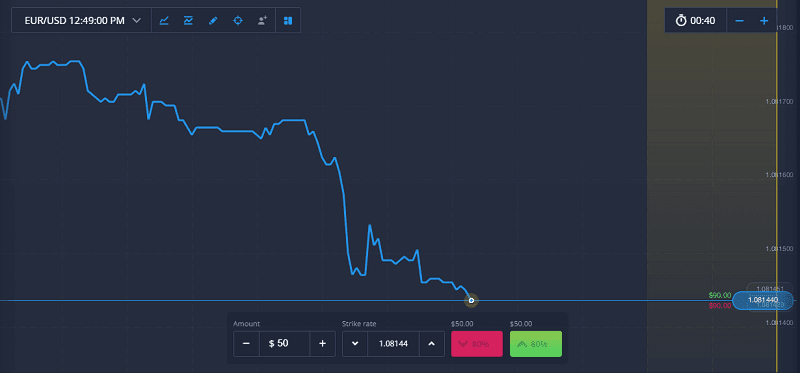Viewport: 800px width, 373px height.
Task: Click the green Call 80% button
Action: (536, 344)
